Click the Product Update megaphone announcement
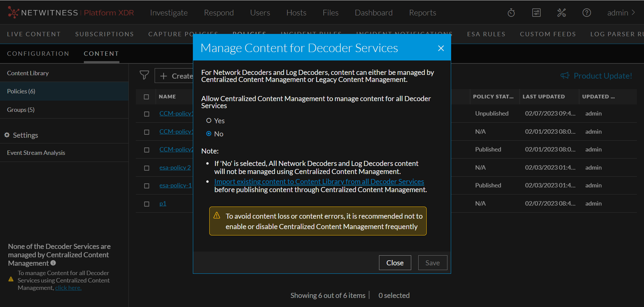 tap(596, 76)
